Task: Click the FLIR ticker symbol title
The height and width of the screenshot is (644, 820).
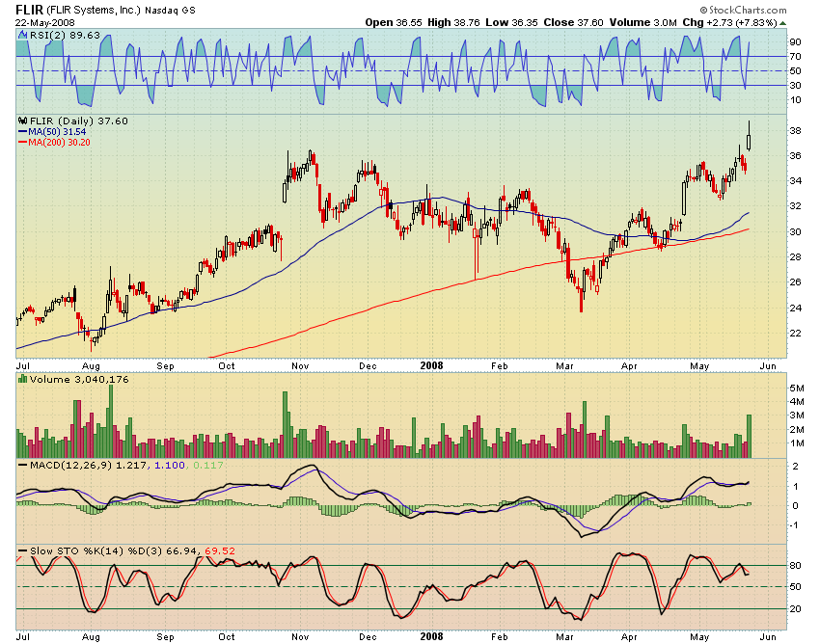Action: [x=30, y=10]
